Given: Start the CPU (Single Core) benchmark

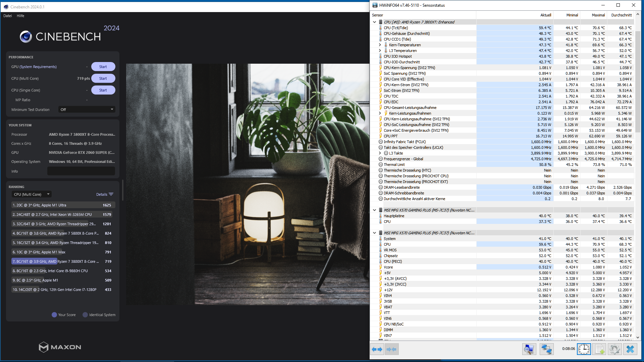Looking at the screenshot, I should click(103, 90).
